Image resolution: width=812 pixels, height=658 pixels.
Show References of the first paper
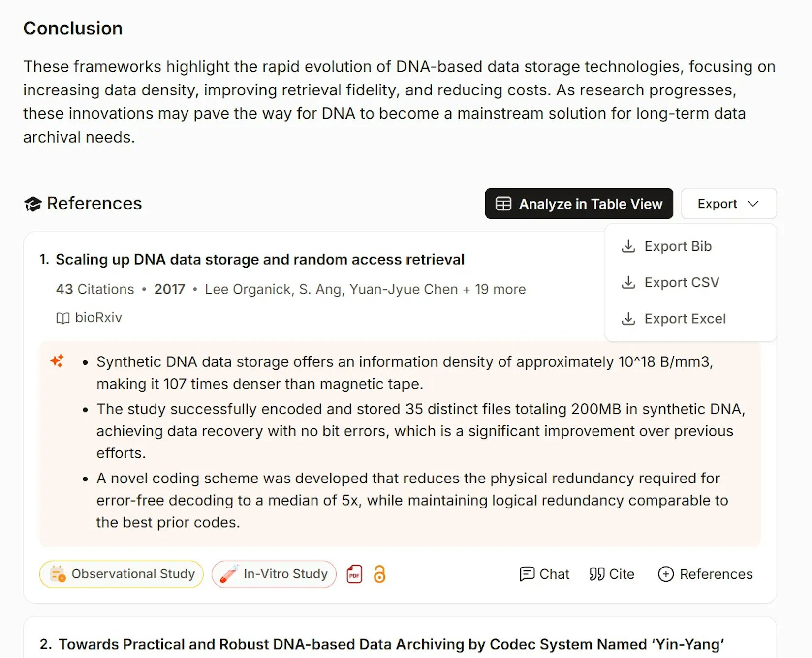(x=705, y=574)
